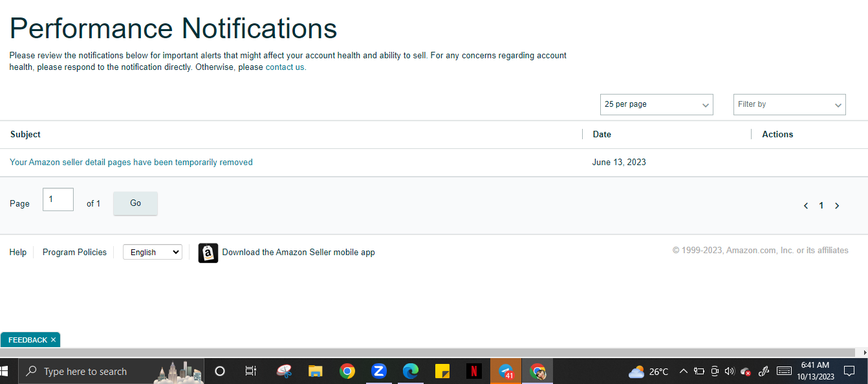This screenshot has width=868, height=384.
Task: Go to next page arrow
Action: click(837, 206)
